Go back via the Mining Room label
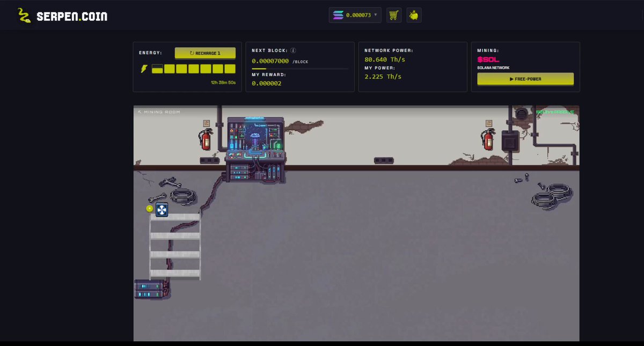Viewport: 644px width, 346px height. pyautogui.click(x=159, y=112)
